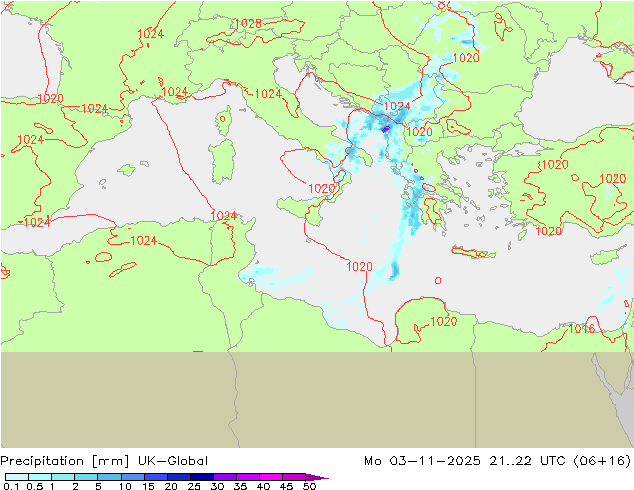Click the 1024 label over Tunisia's northern coast
This screenshot has width=634, height=490.
pos(224,215)
